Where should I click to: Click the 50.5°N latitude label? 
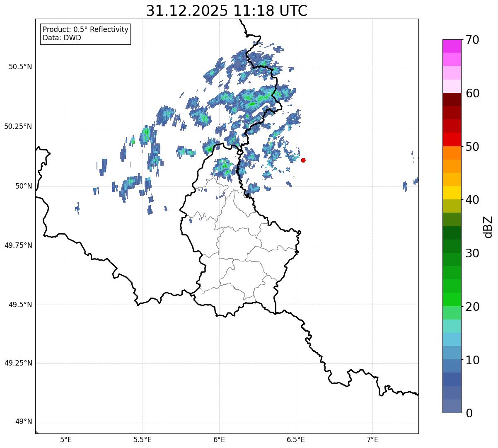pyautogui.click(x=20, y=67)
